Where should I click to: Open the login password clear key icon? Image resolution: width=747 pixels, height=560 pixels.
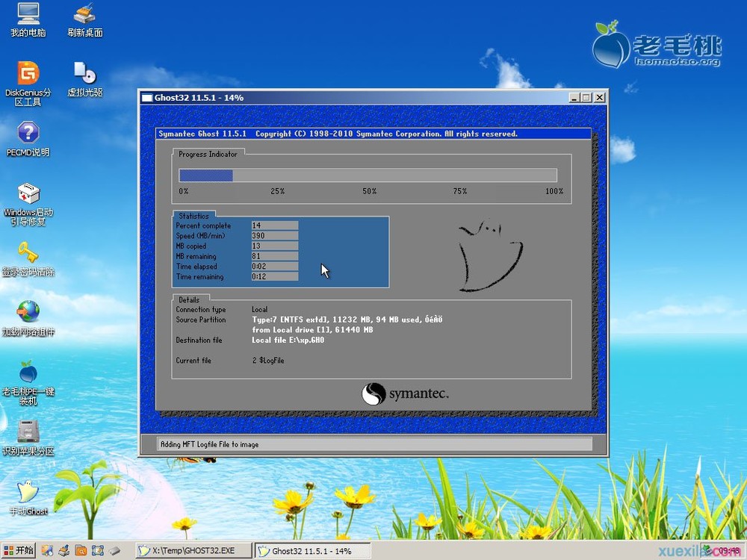28,254
